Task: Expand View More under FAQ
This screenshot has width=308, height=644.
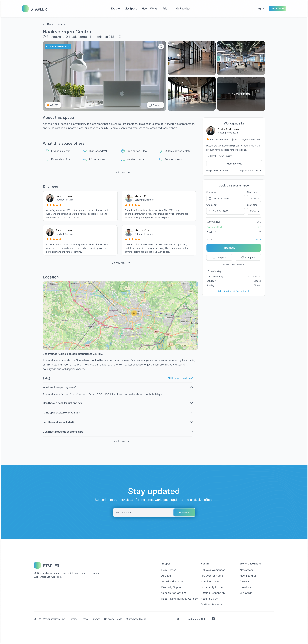Action: (121, 442)
